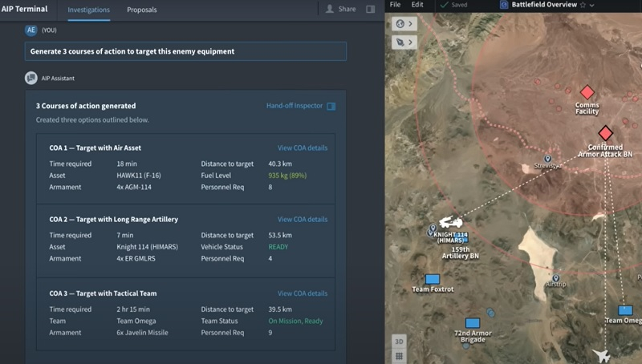Click the Share button

[341, 10]
